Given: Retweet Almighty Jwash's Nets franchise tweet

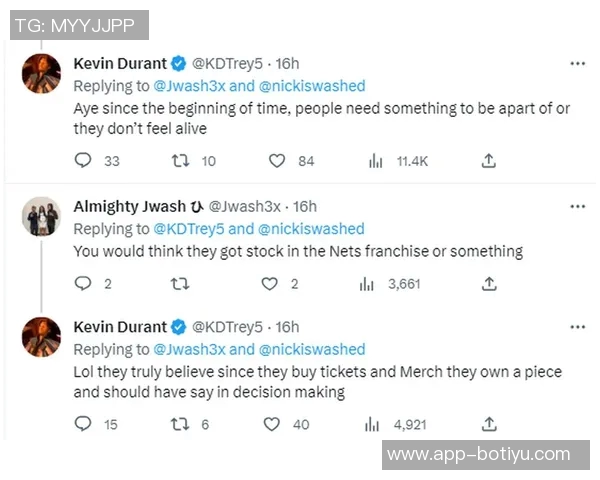Looking at the screenshot, I should [181, 284].
